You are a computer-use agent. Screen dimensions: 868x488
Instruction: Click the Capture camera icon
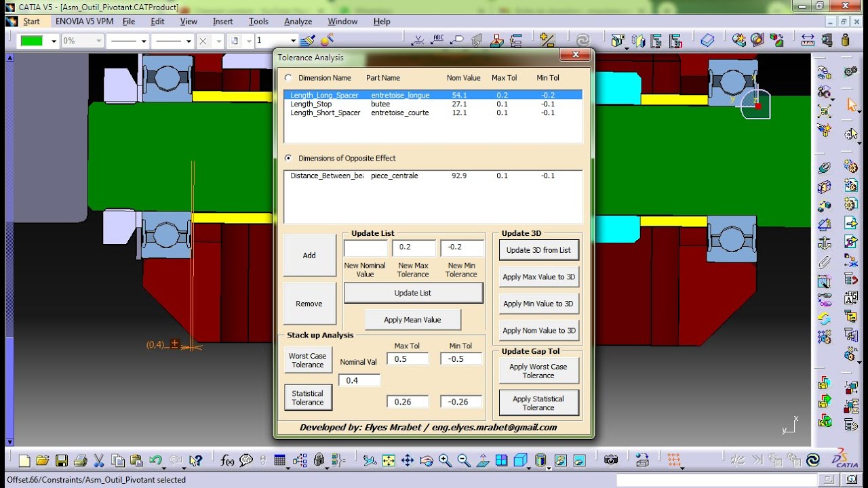pyautogui.click(x=611, y=461)
